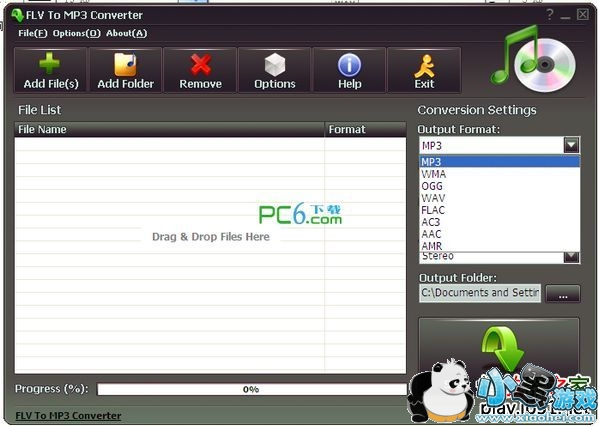
Task: Click the Format column header
Action: point(365,130)
